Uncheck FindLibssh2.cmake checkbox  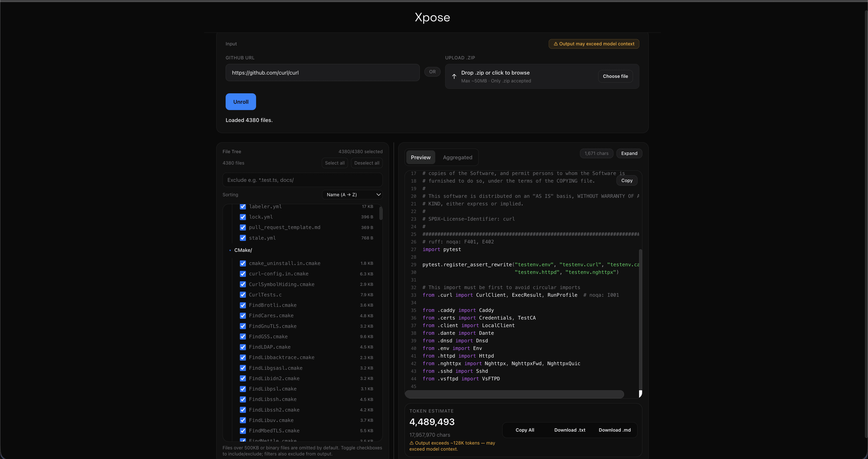(x=243, y=410)
